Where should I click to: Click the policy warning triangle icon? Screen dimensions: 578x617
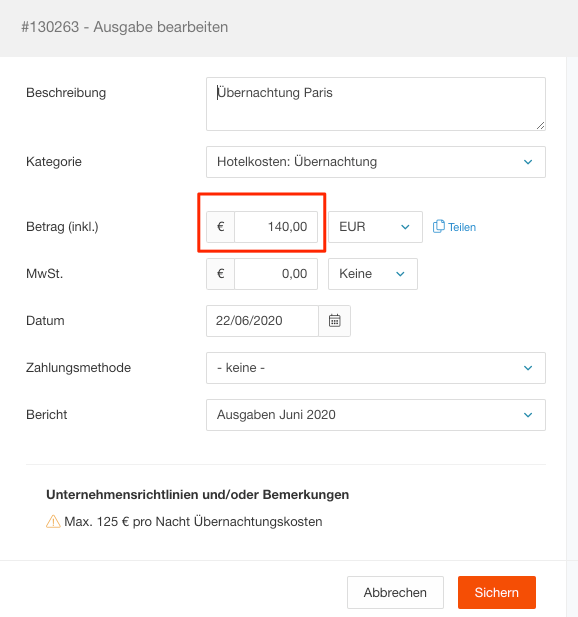(53, 522)
